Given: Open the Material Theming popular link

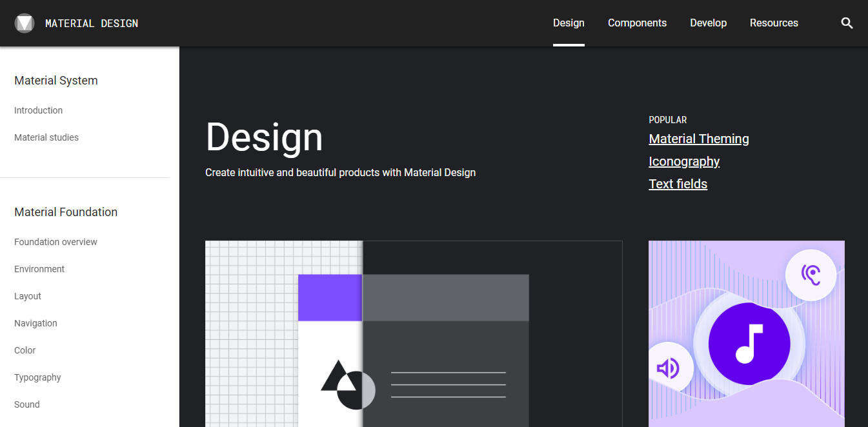Looking at the screenshot, I should click(x=699, y=139).
